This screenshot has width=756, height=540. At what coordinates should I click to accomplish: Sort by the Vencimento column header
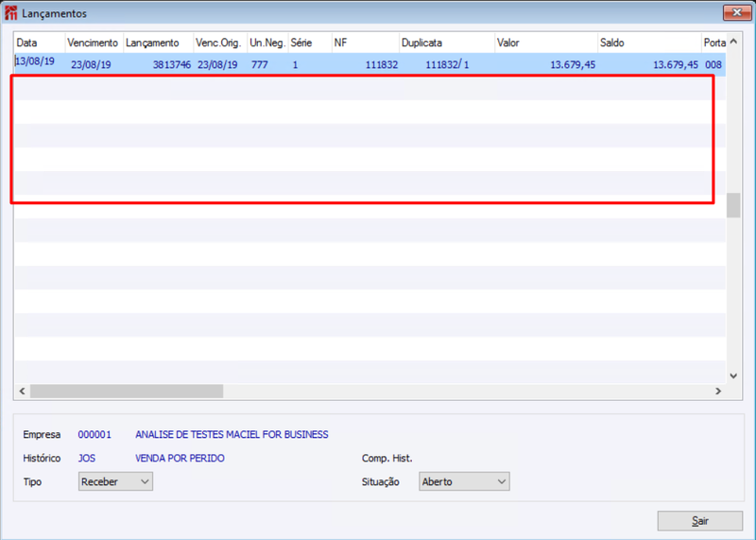pyautogui.click(x=94, y=43)
